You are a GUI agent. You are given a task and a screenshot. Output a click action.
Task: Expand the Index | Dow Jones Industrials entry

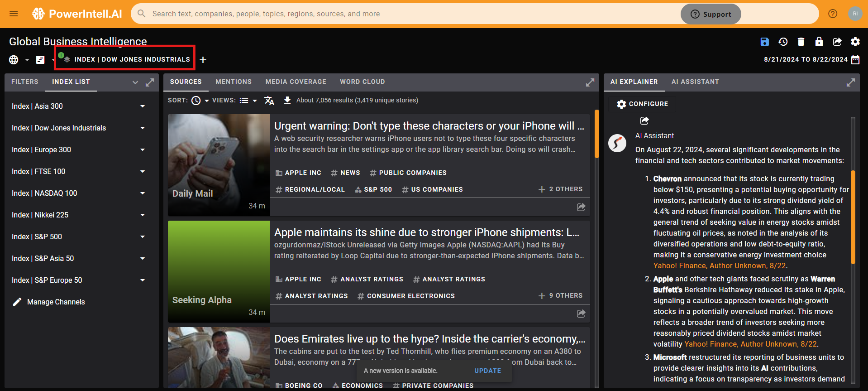143,128
